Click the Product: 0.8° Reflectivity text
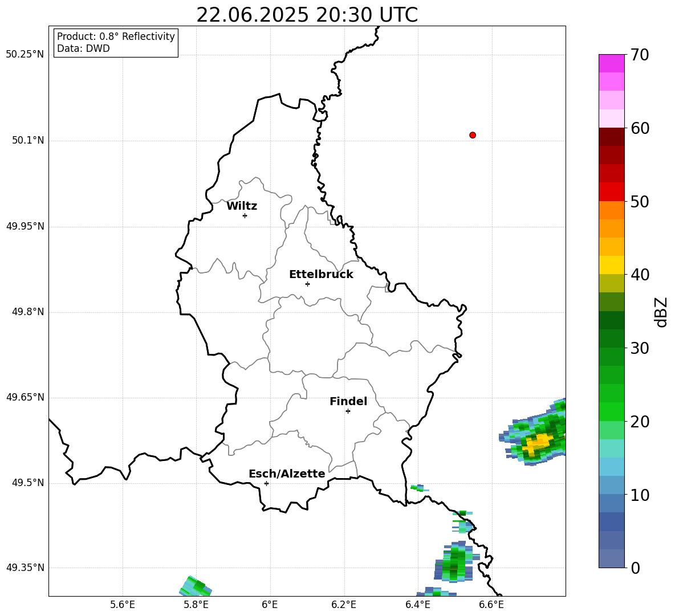Screen dimensions: 675x616 click(116, 36)
